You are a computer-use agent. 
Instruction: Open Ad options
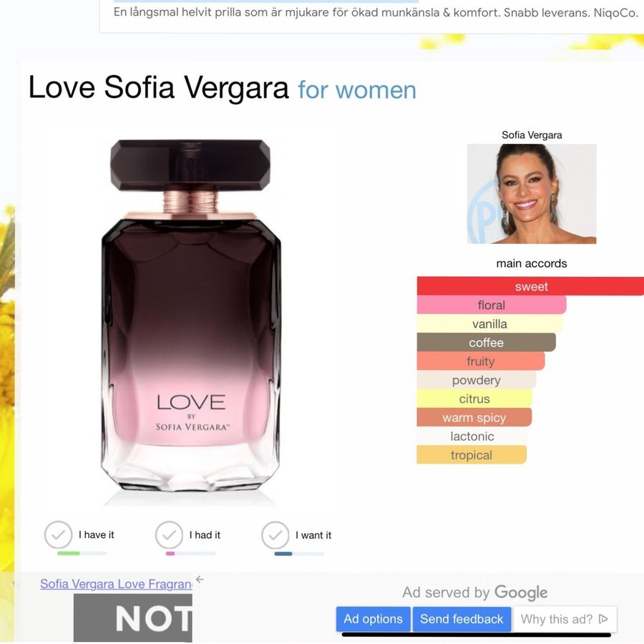(373, 619)
